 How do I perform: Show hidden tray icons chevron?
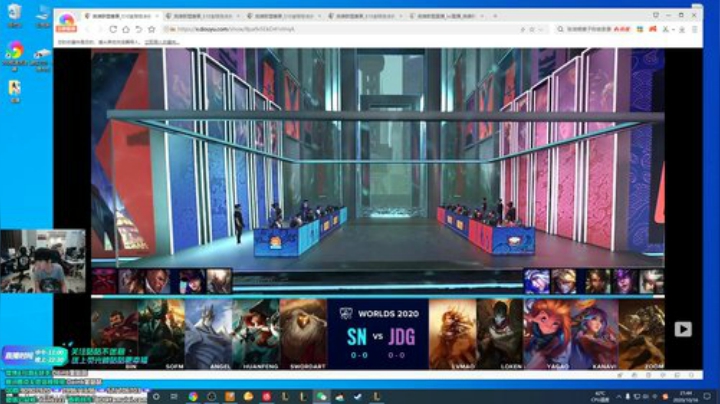(619, 396)
